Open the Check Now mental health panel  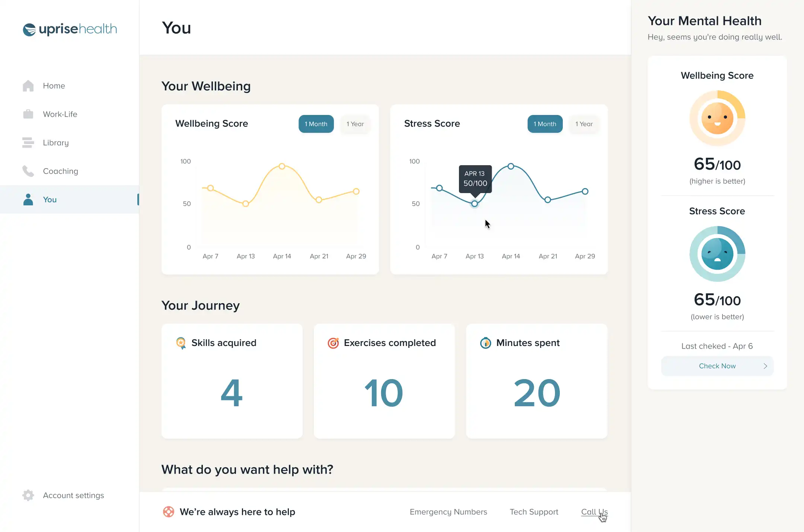(x=717, y=366)
